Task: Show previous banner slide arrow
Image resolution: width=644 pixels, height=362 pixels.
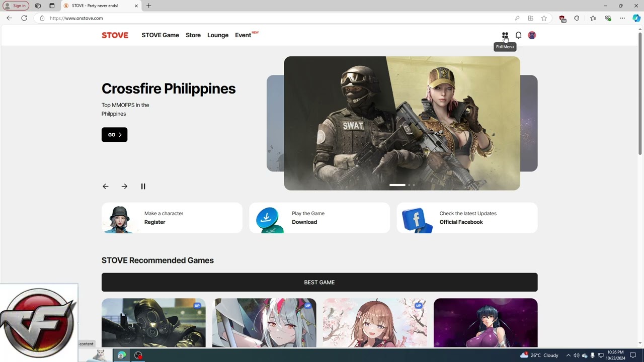Action: pos(106,186)
